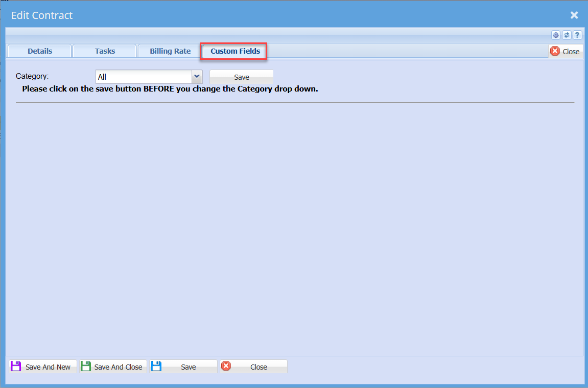Click the refresh arrows icon in top toolbar

(567, 35)
